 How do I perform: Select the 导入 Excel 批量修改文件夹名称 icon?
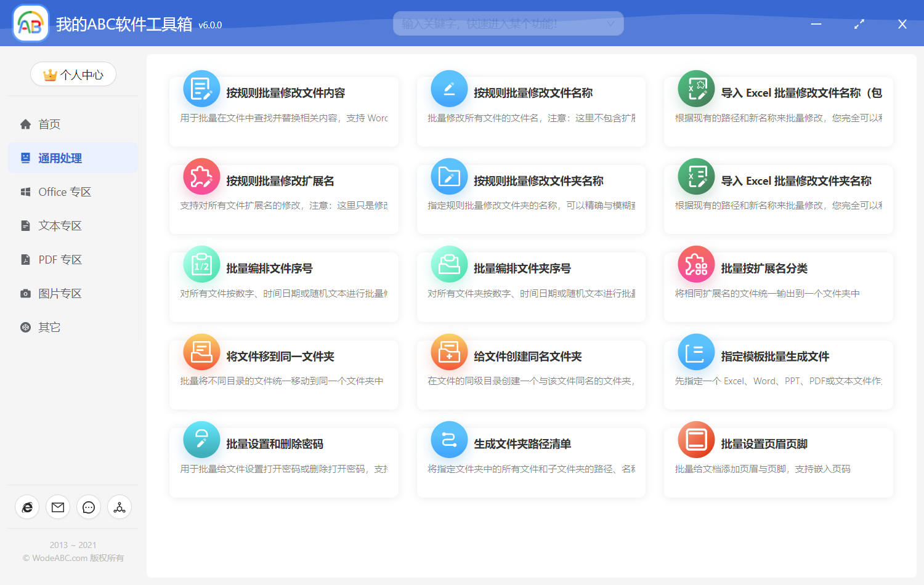point(695,176)
